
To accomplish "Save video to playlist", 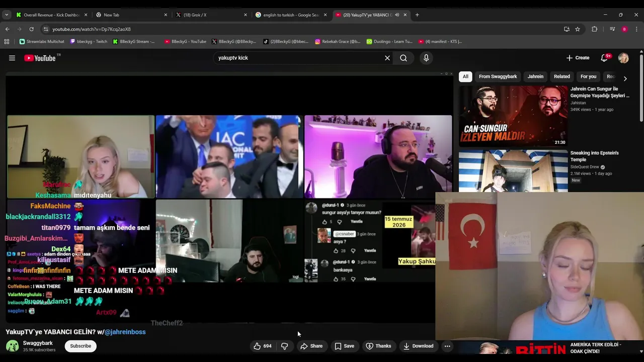I will [345, 346].
